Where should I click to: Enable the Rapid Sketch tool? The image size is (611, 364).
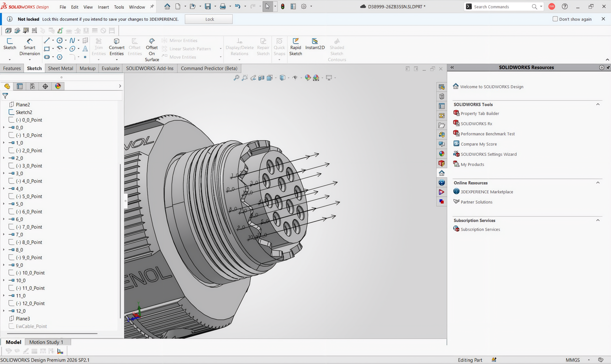[295, 47]
